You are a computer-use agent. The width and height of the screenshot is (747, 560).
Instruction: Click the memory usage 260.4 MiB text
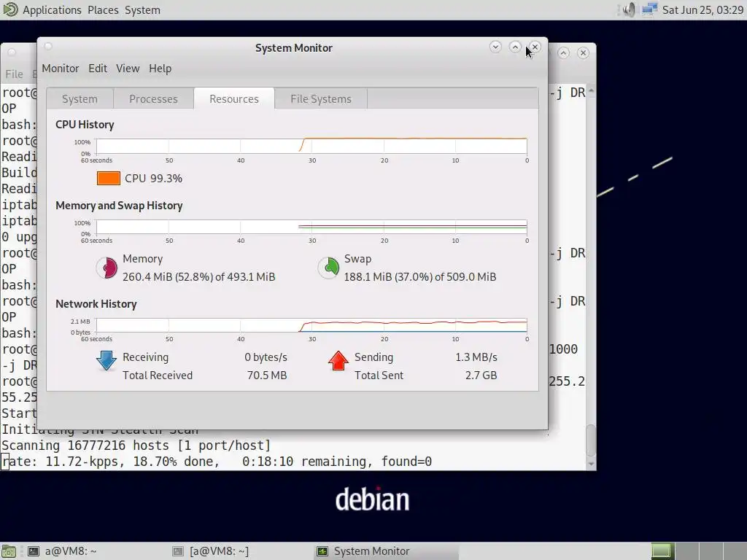pyautogui.click(x=198, y=276)
